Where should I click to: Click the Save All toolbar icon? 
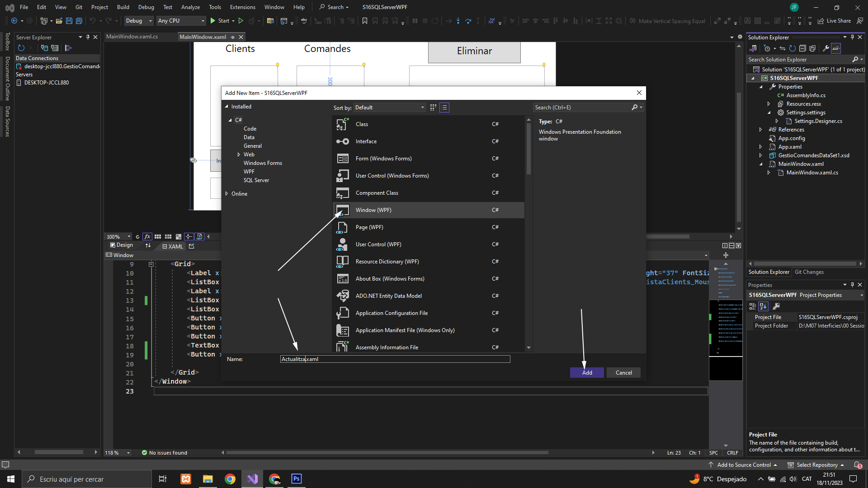coord(79,21)
